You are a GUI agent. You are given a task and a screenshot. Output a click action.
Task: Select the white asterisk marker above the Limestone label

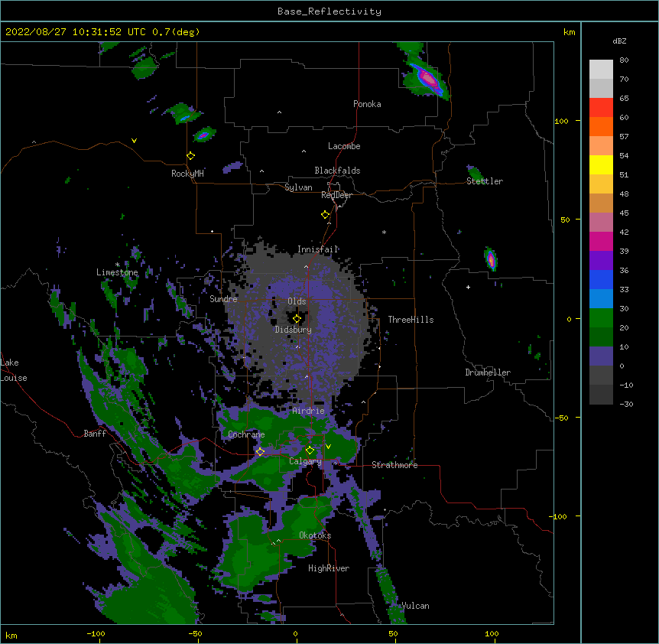[117, 264]
